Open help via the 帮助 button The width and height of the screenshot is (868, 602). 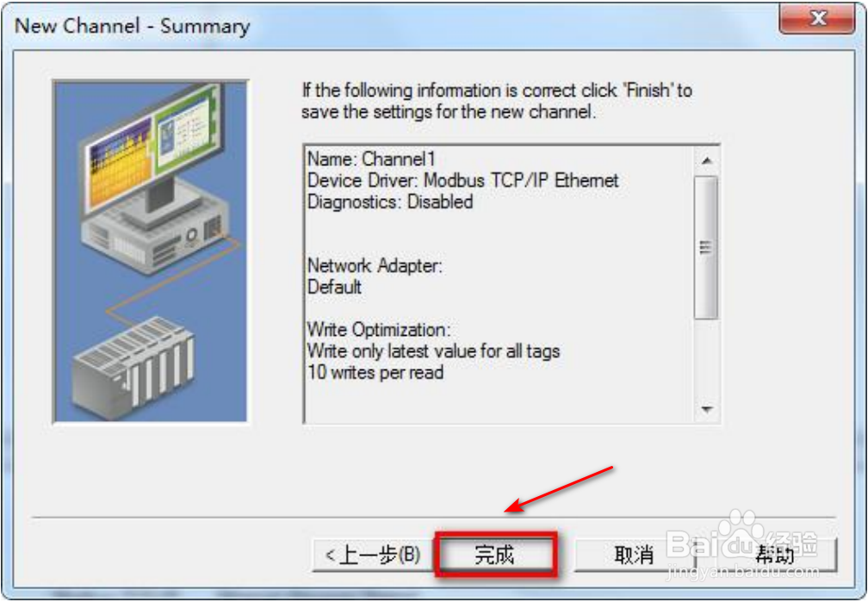pos(775,555)
